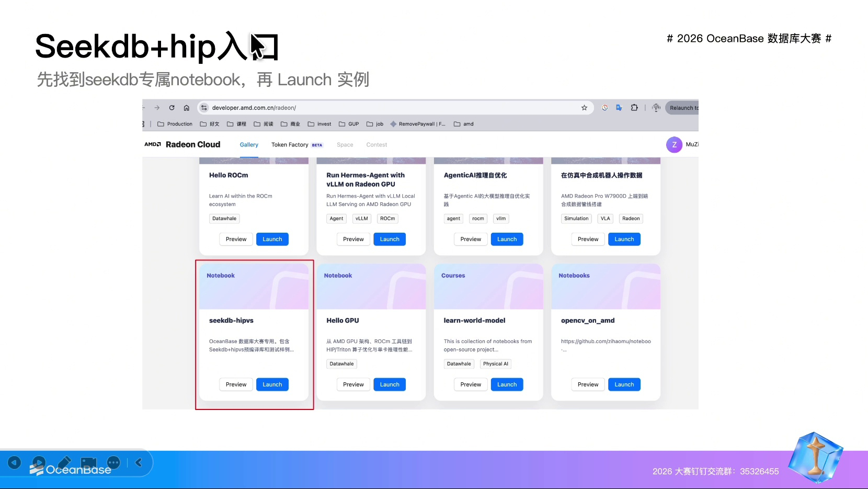Reload the Radeon page
This screenshot has height=489, width=868.
pyautogui.click(x=172, y=108)
